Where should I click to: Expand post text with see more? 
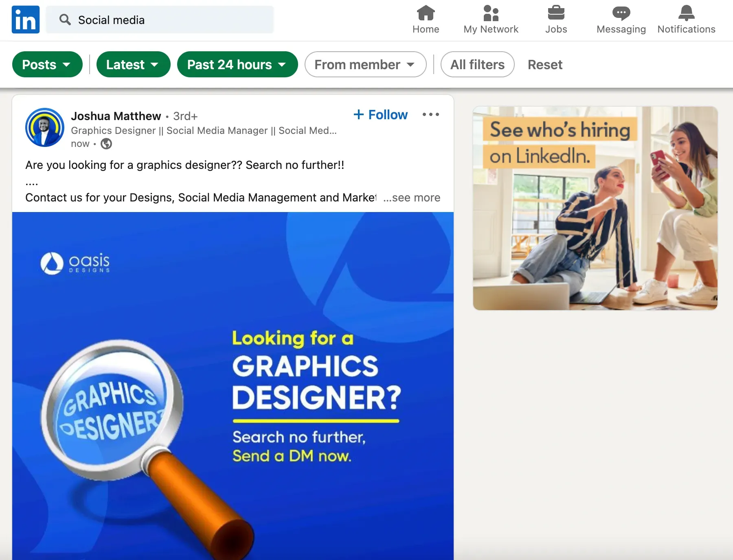[412, 198]
